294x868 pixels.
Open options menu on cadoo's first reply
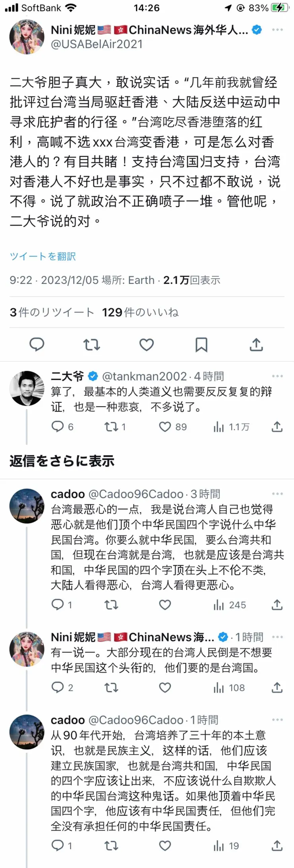[x=277, y=493]
